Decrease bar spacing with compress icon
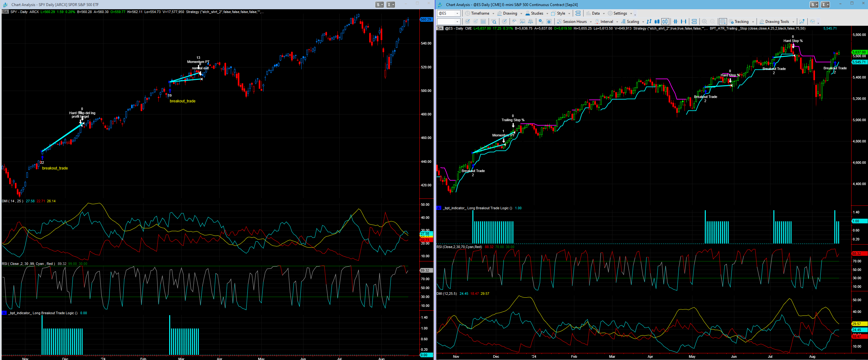 [676, 22]
